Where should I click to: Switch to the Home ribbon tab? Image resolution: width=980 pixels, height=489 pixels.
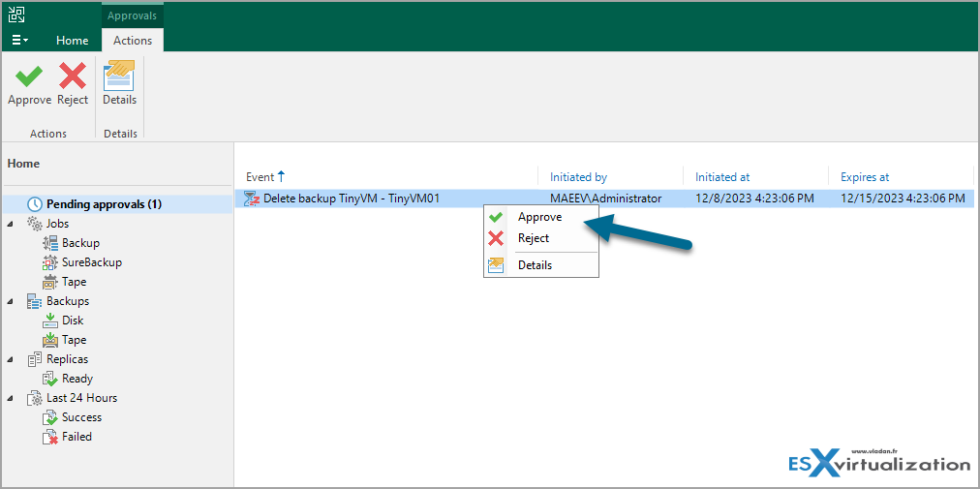72,41
